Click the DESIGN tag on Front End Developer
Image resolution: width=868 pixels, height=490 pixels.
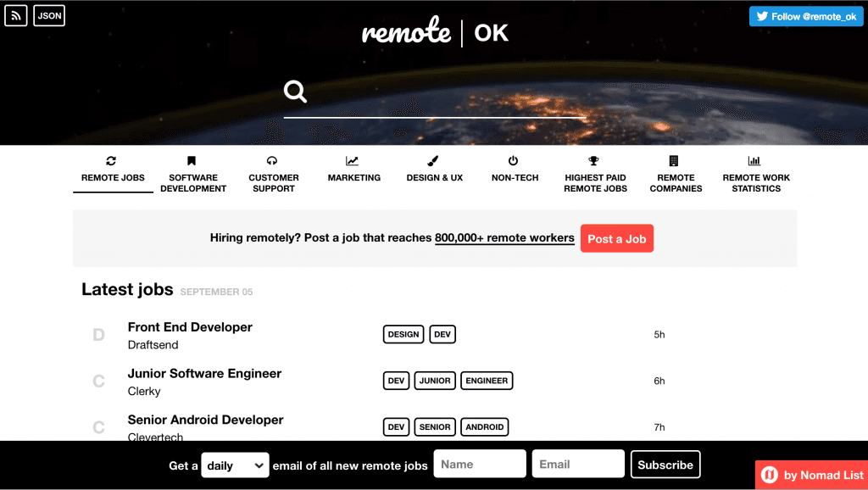pyautogui.click(x=403, y=334)
